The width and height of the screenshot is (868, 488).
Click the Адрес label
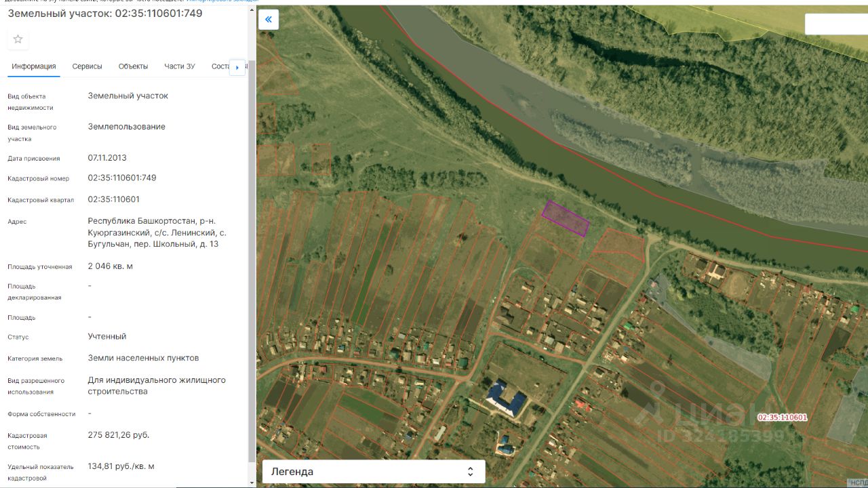click(17, 222)
